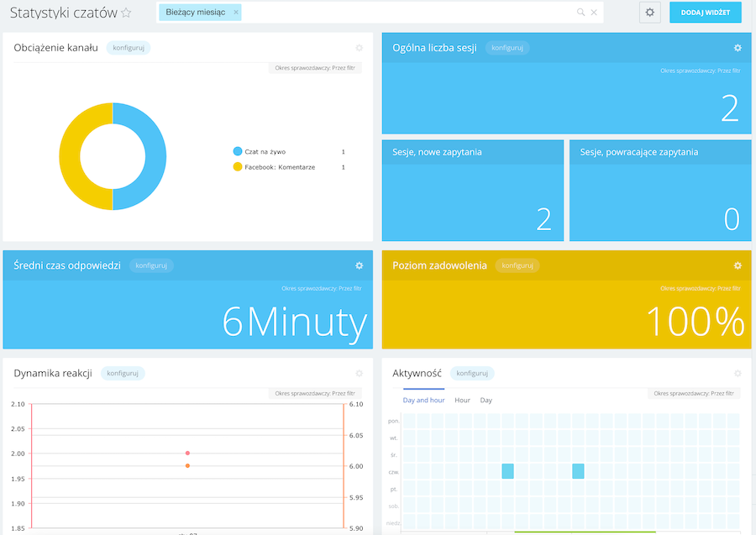The height and width of the screenshot is (535, 756).
Task: Open the gear menu of Aktywność widget
Action: (x=738, y=374)
